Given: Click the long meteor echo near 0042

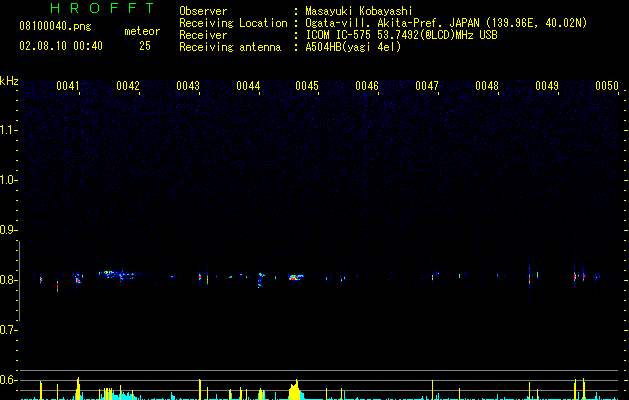Looking at the screenshot, I should pos(119,275).
